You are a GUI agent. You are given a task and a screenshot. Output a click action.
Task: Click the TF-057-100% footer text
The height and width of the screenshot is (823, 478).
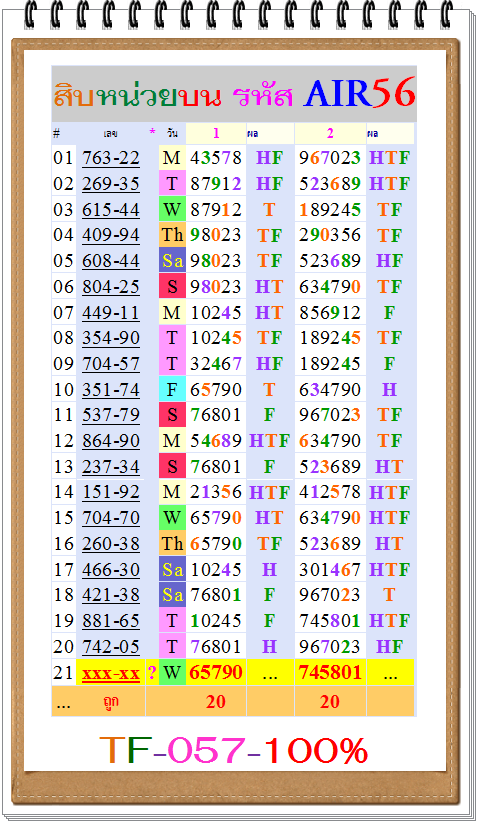233,750
